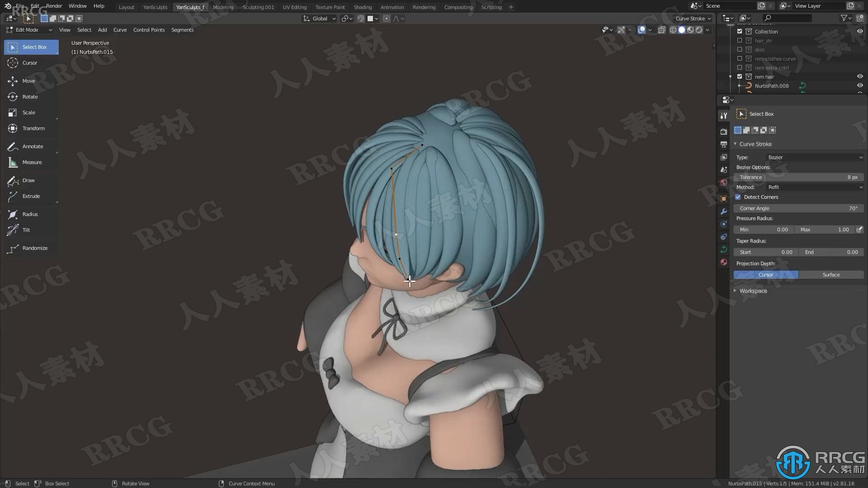Toggle snapping magnet in header
The image size is (868, 488).
pos(361,19)
